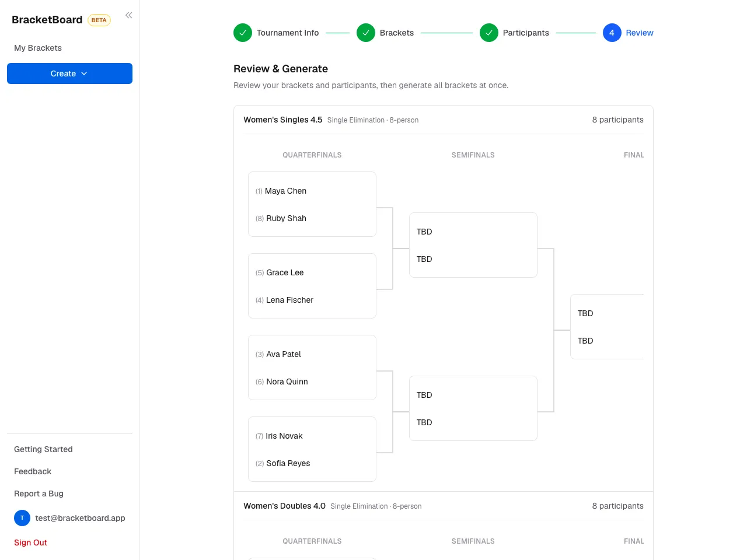Select Sofia Reyes in the quarterfinals
The image size is (747, 560).
point(288,463)
